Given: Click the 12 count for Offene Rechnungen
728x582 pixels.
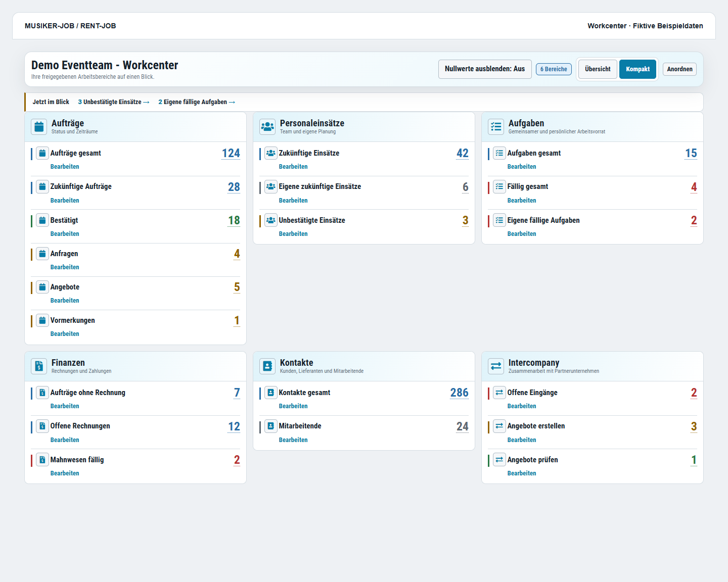Looking at the screenshot, I should [x=234, y=426].
